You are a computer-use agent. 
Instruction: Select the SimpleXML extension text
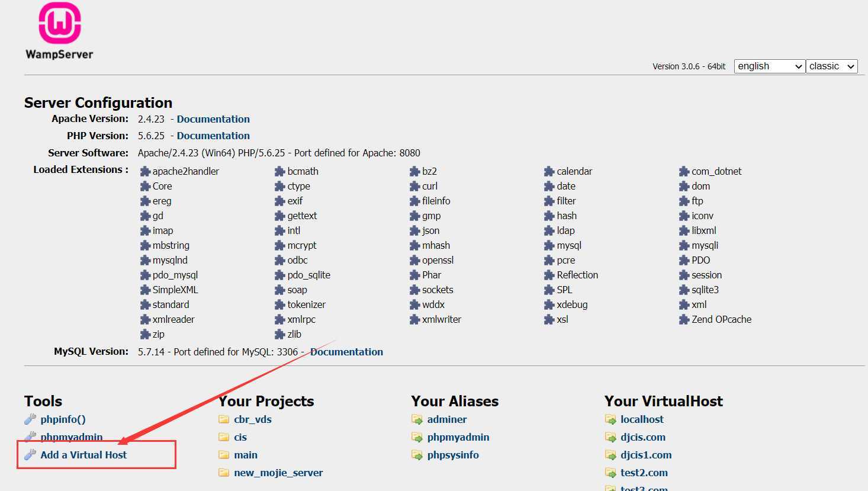pos(175,290)
